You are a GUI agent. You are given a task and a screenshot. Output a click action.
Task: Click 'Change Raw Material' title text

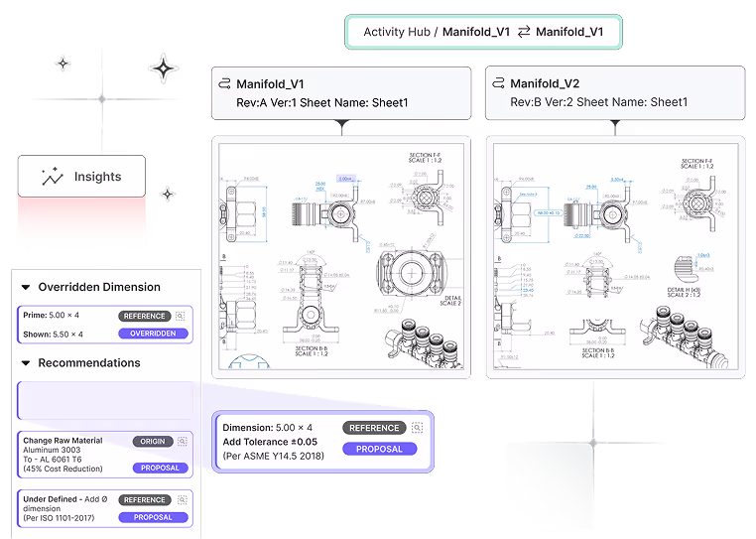coord(63,441)
